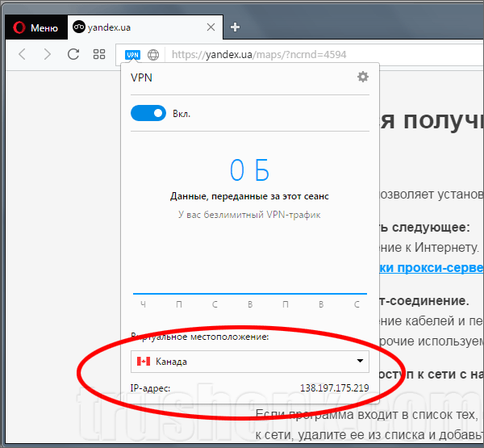This screenshot has width=484, height=448.
Task: Select the yandex.ua tab
Action: 145,27
